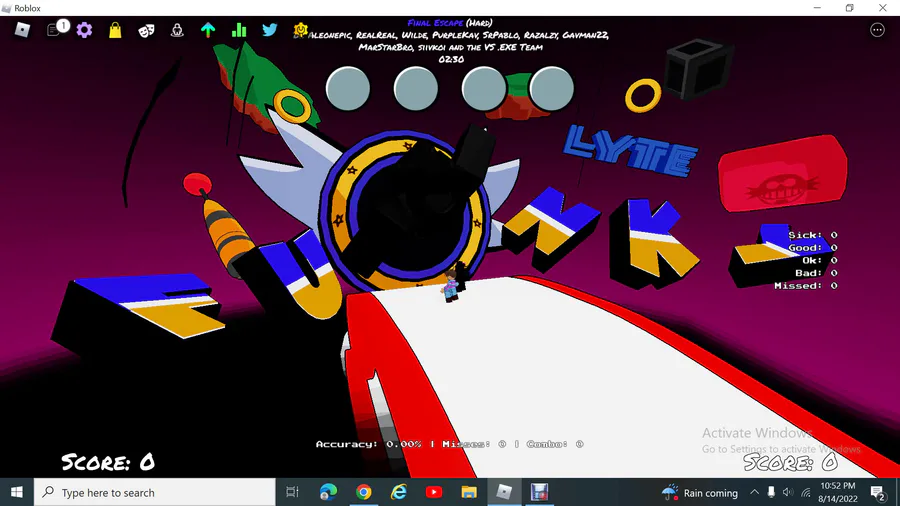Open the theater masks emotes icon

pyautogui.click(x=146, y=30)
